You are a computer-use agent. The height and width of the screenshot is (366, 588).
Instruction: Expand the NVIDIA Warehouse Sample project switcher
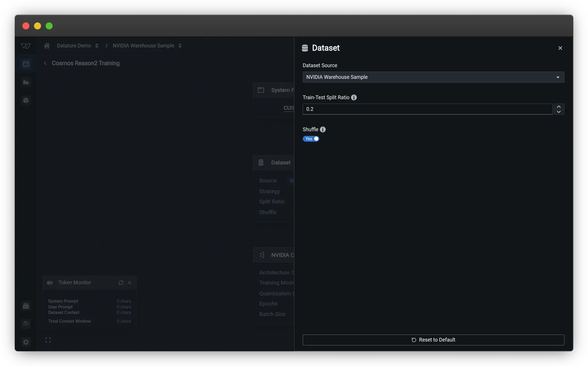coord(180,46)
